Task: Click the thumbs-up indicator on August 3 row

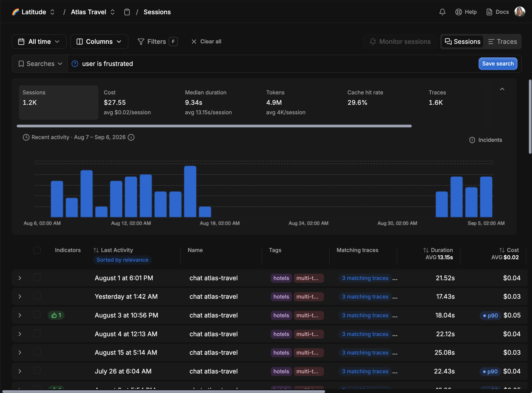Action: (56, 315)
